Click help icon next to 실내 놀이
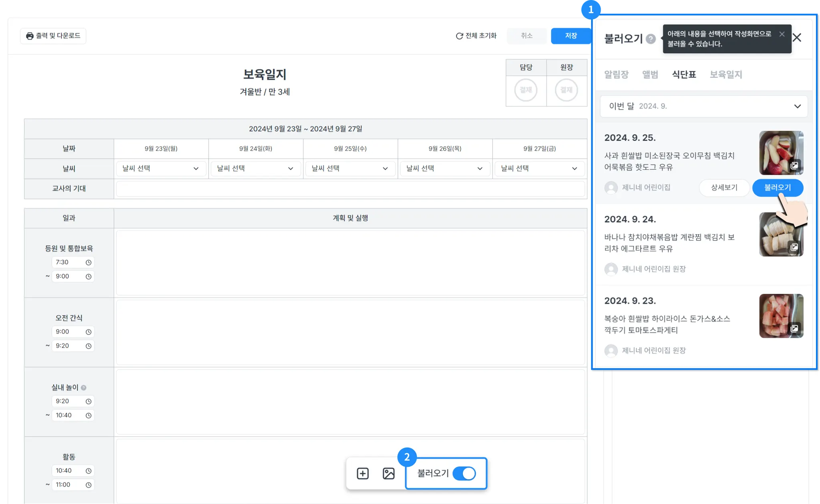 (84, 388)
